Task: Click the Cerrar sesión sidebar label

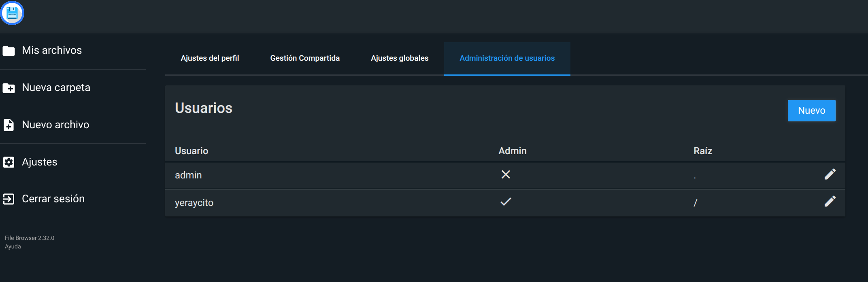Action: click(x=53, y=199)
